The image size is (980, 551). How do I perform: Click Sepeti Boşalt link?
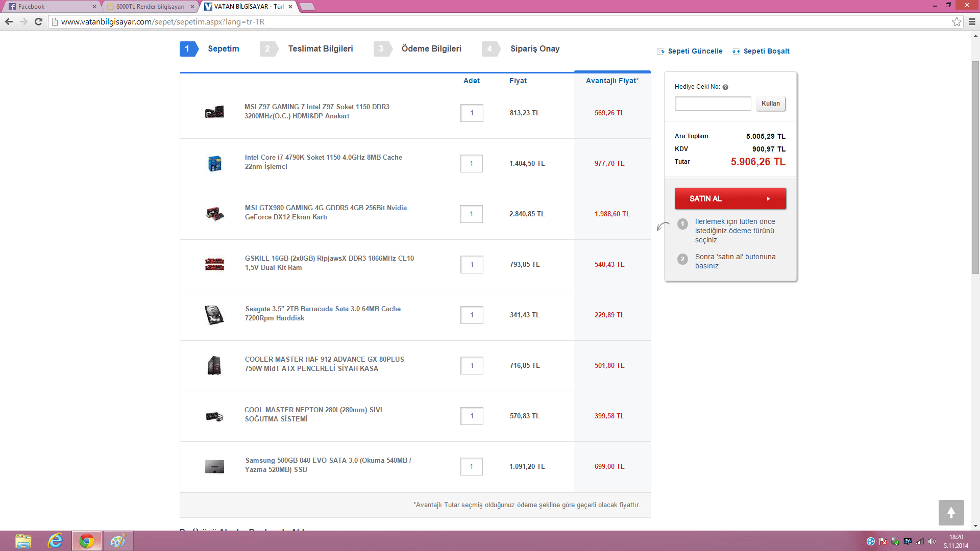[x=766, y=51]
